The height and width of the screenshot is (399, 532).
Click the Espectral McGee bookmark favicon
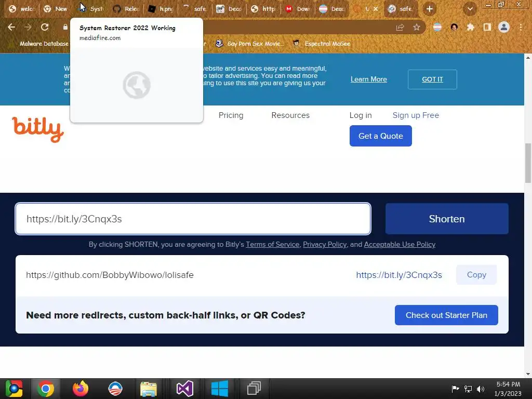coord(297,44)
